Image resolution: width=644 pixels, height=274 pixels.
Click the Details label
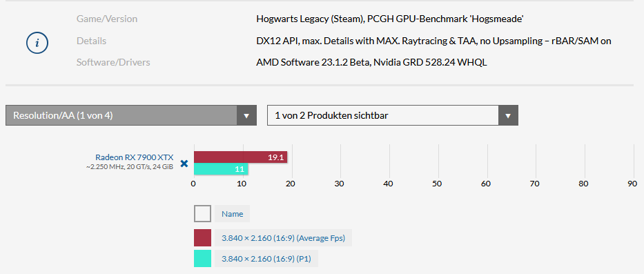[91, 41]
